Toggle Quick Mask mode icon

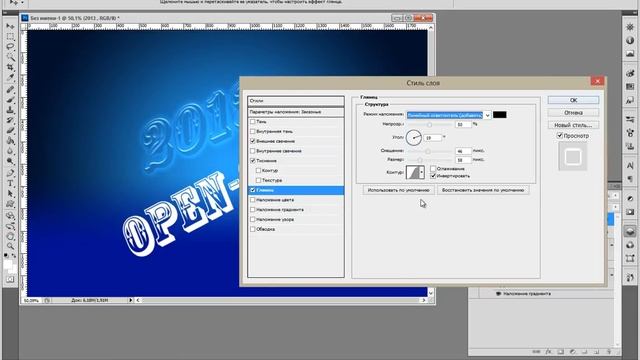pyautogui.click(x=10, y=280)
